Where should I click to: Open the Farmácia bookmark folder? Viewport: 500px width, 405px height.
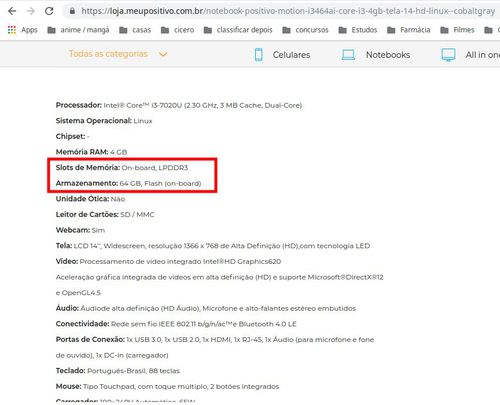(409, 30)
